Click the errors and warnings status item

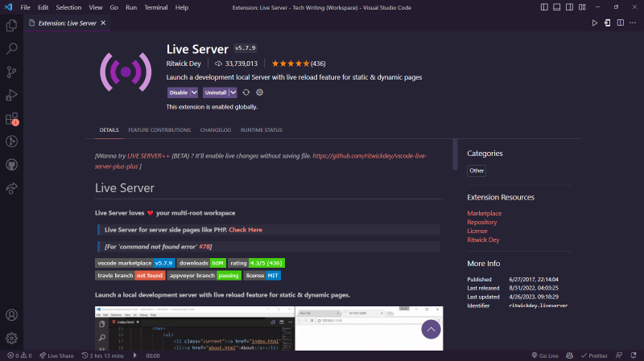coord(19,355)
